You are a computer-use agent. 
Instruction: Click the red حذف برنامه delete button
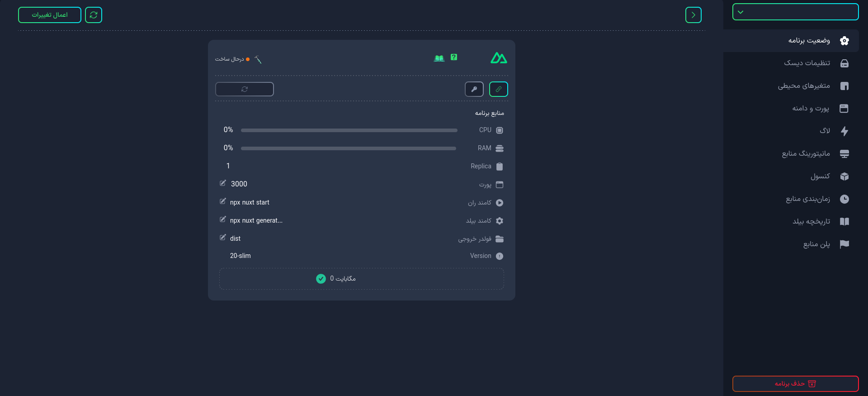(795, 384)
